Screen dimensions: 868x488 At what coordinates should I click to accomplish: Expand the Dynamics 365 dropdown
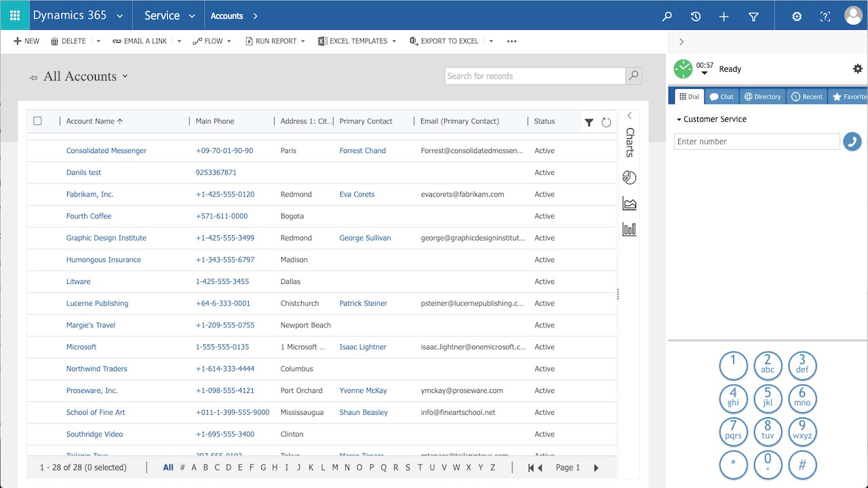coord(120,16)
